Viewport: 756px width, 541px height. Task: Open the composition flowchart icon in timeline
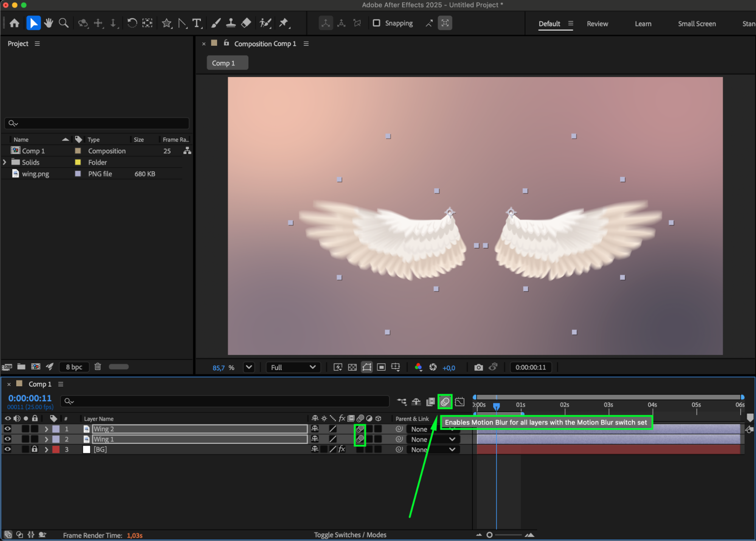(x=402, y=402)
